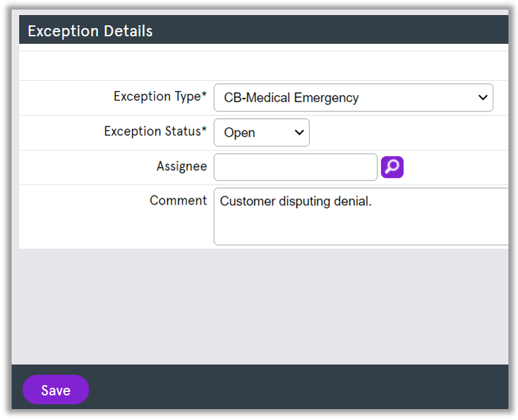Click the 'CB-Medical Emergency' selected value
This screenshot has width=518, height=420.
[292, 98]
